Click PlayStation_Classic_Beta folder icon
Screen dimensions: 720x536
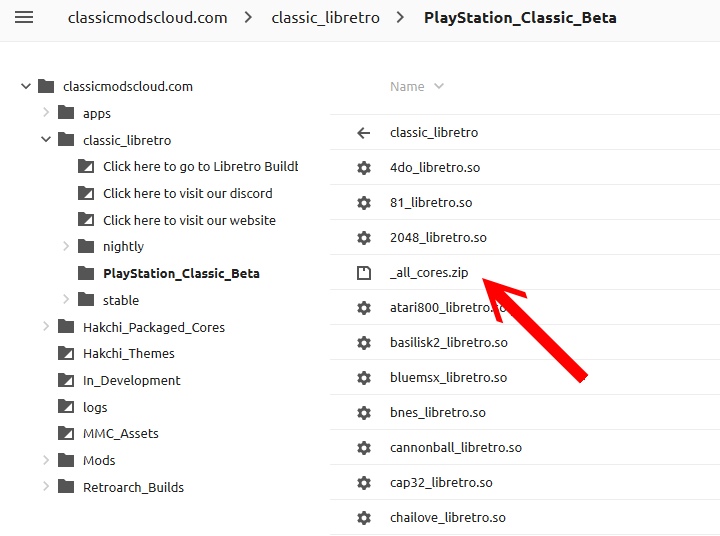point(86,273)
